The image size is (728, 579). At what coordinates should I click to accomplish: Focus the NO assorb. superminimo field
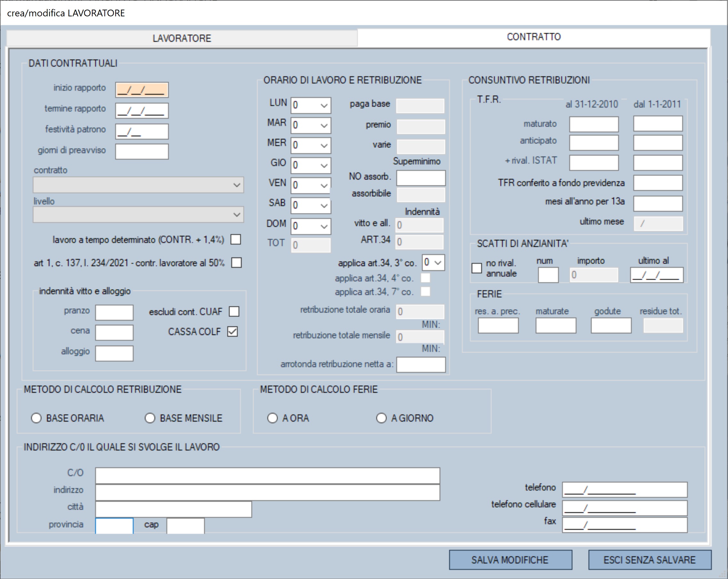[421, 178]
